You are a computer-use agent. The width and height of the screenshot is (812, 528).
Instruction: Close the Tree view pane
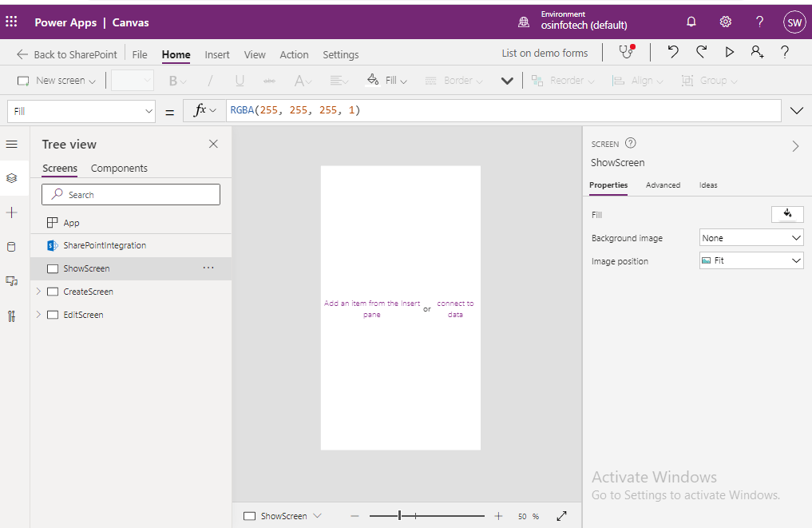pyautogui.click(x=213, y=144)
